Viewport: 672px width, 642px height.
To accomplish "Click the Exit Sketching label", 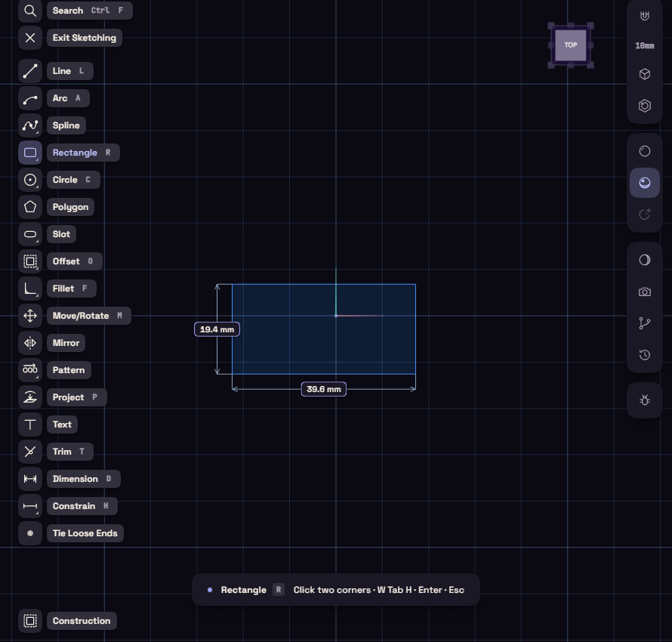I will tap(85, 38).
